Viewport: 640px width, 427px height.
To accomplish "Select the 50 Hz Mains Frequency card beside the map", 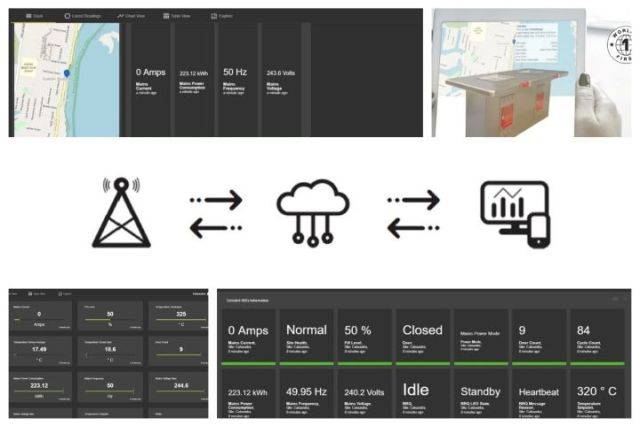I will point(238,80).
